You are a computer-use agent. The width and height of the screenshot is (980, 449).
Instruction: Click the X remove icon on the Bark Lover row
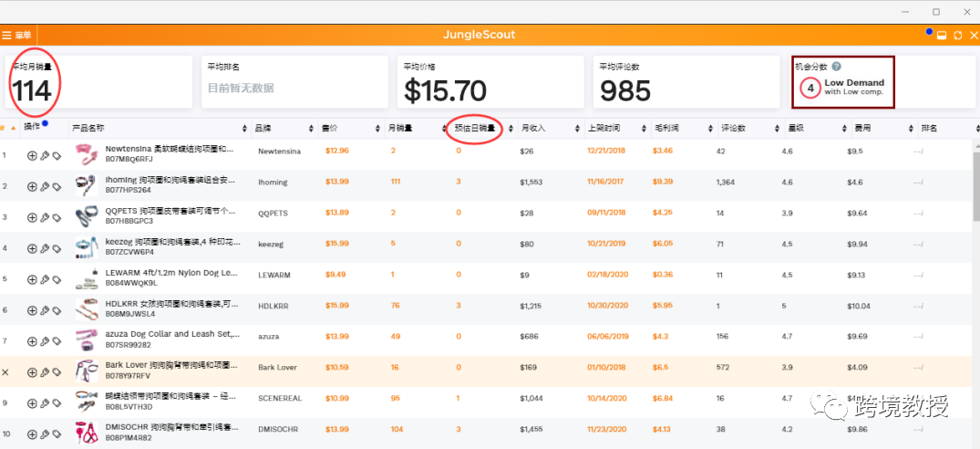click(5, 372)
